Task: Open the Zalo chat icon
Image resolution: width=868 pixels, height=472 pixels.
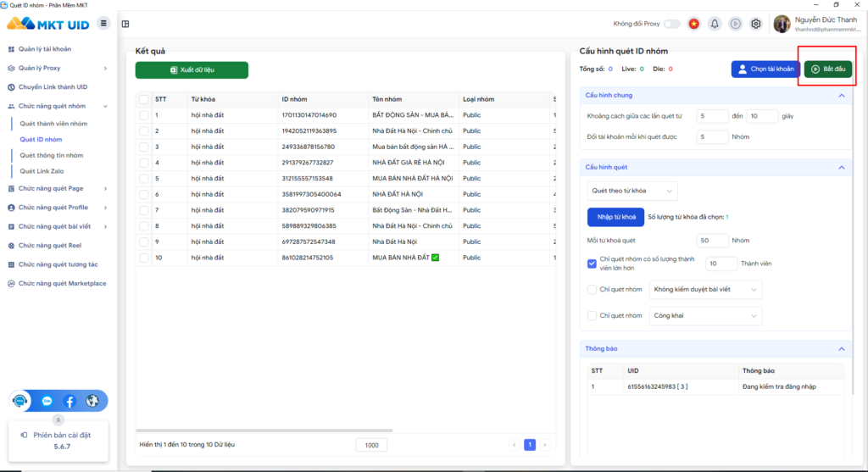Action: 47,402
